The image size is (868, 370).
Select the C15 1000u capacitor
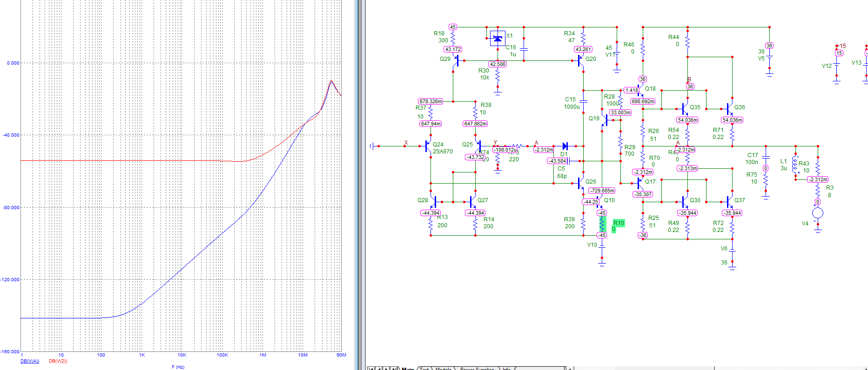(x=583, y=101)
